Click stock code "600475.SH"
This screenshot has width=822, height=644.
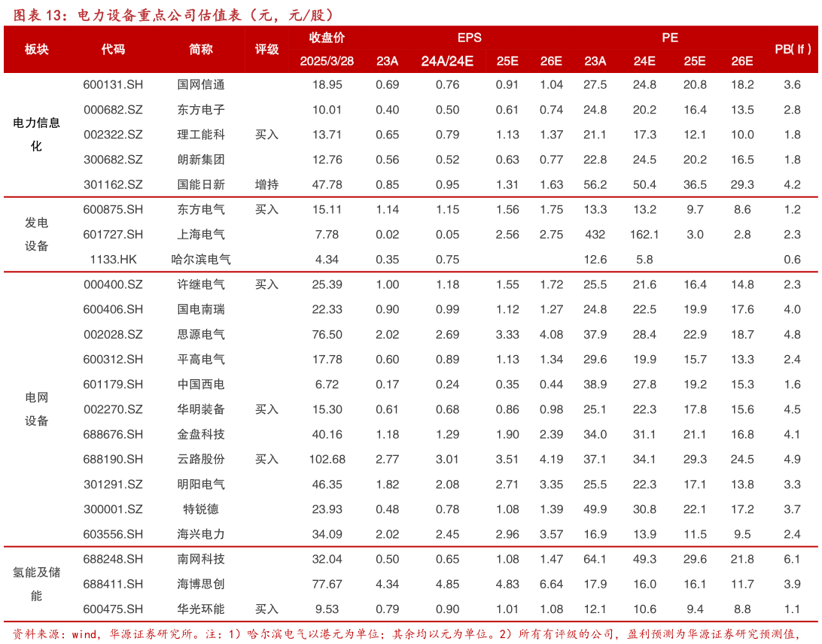click(x=113, y=609)
